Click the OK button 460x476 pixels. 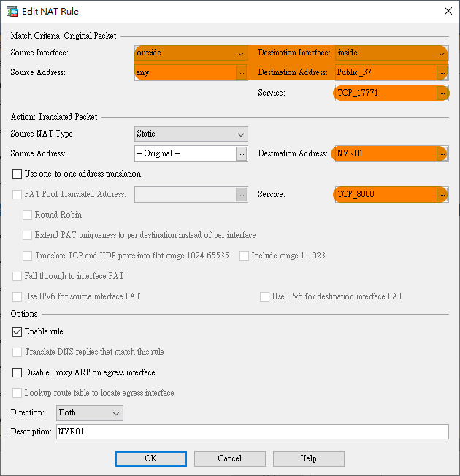(150, 458)
